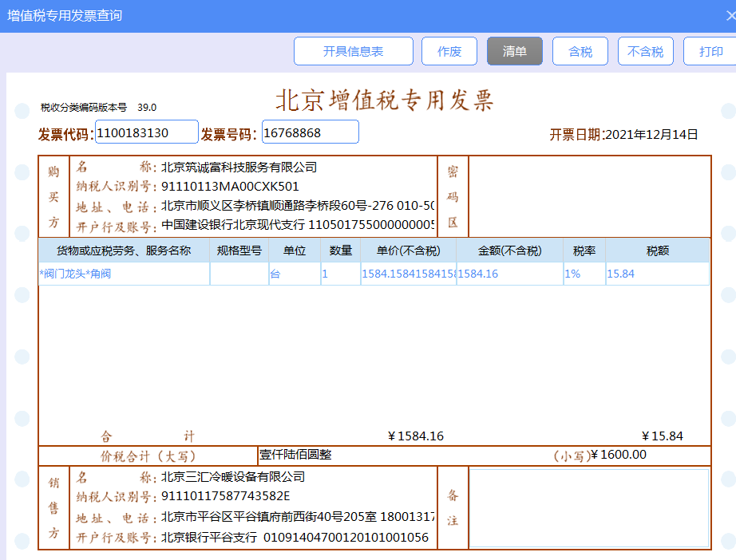Click the 数量 column header
Viewport: 736px width, 560px height.
(x=341, y=250)
